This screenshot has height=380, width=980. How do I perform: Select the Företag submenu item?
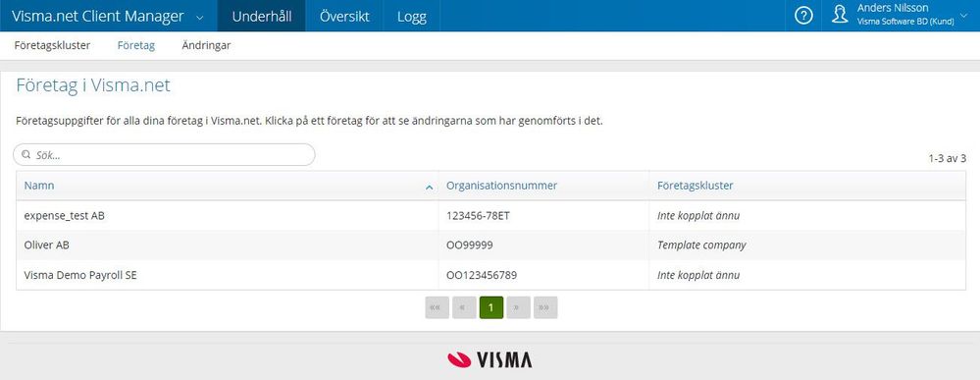click(136, 46)
